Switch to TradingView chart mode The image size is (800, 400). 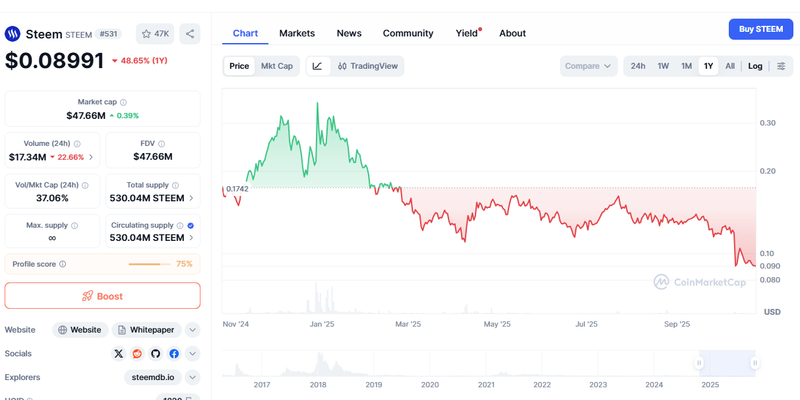[368, 66]
